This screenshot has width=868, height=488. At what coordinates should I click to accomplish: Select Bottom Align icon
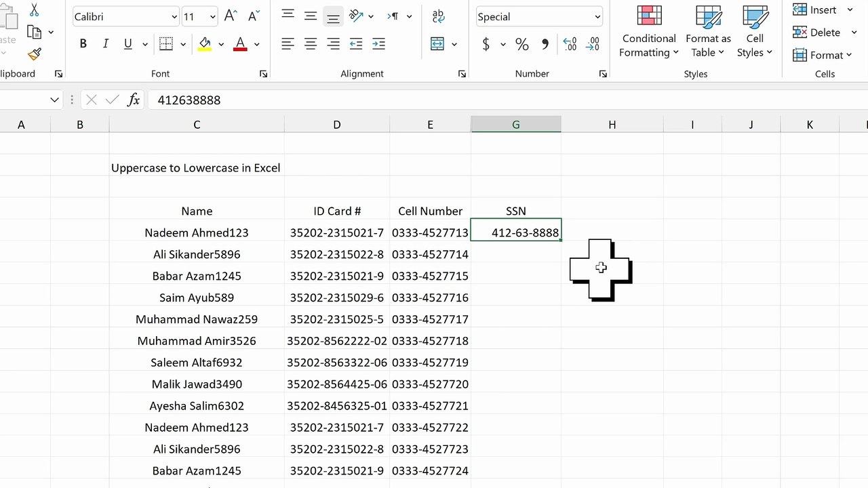coord(333,16)
